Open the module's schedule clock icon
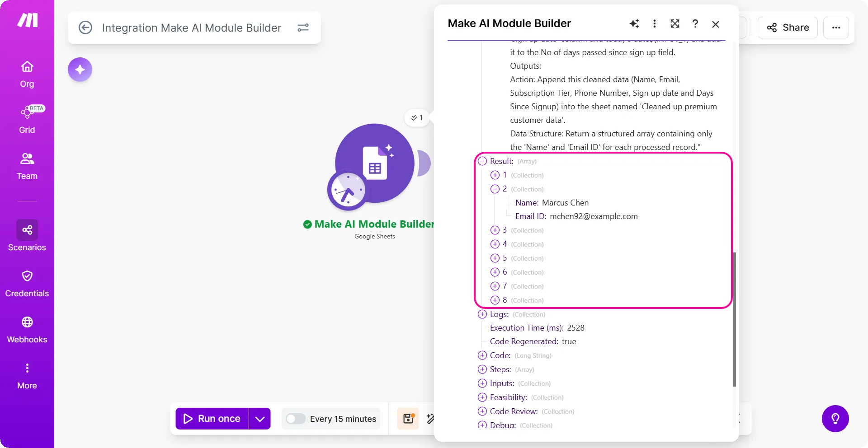 tap(348, 191)
